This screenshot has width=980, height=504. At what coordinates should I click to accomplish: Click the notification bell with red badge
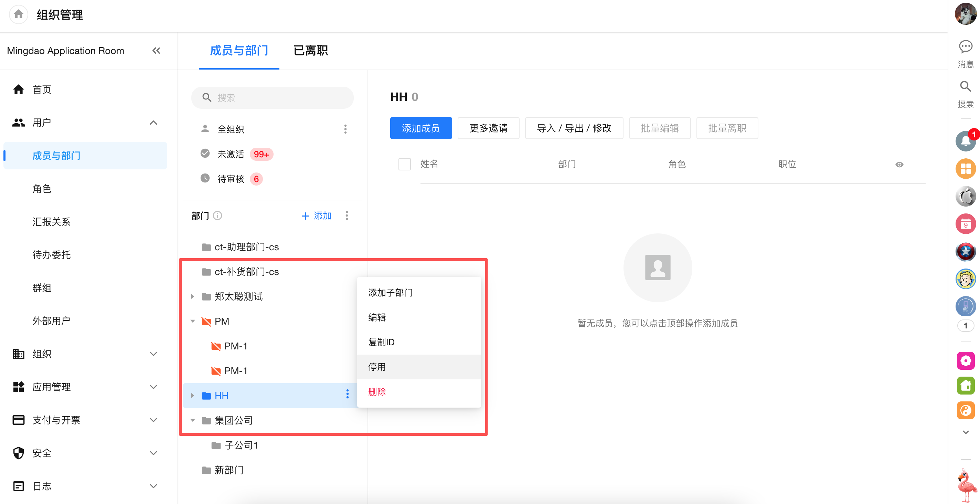pos(965,141)
